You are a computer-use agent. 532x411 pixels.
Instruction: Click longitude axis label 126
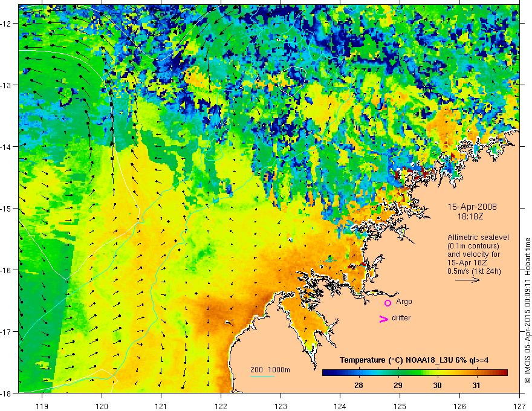tap(459, 406)
